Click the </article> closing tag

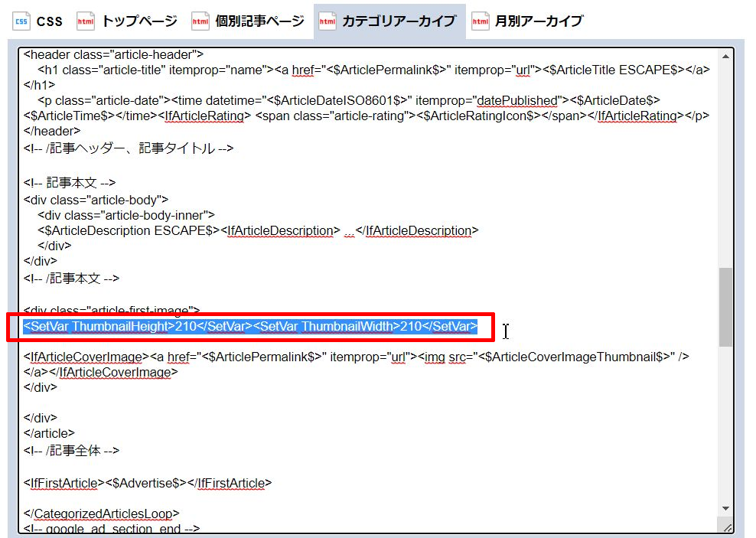point(49,433)
